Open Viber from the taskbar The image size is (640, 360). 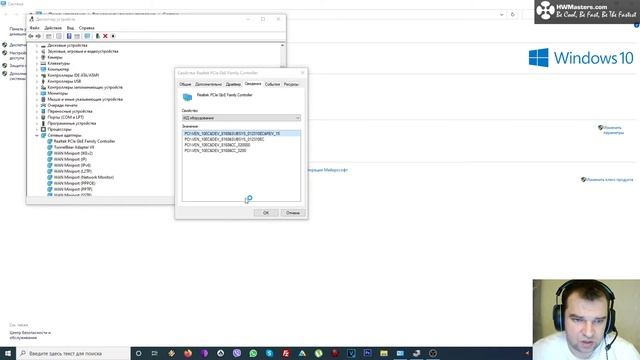point(237,353)
